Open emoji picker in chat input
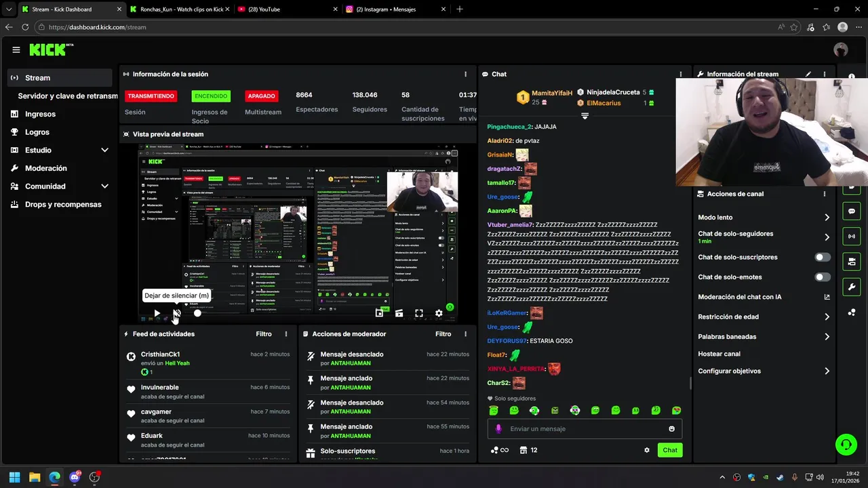Viewport: 868px width, 488px height. click(x=672, y=429)
